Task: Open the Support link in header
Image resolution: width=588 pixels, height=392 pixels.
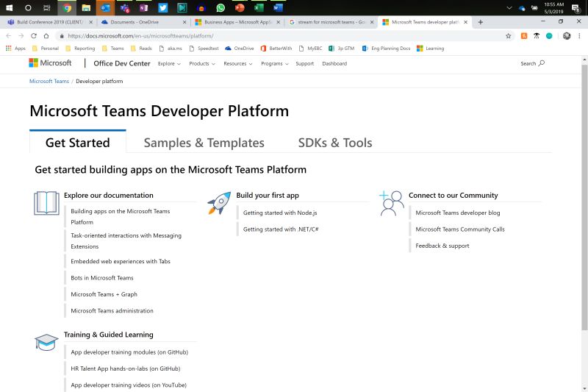Action: (304, 64)
